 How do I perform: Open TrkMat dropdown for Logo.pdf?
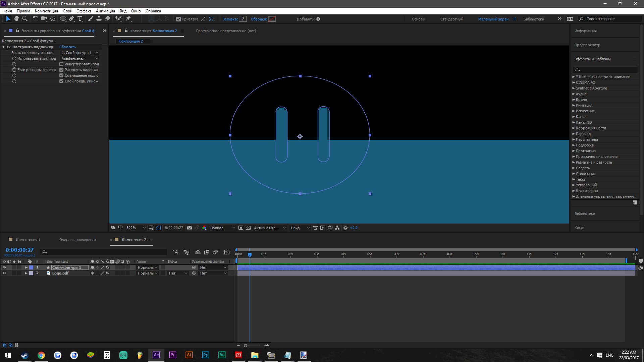pyautogui.click(x=178, y=273)
